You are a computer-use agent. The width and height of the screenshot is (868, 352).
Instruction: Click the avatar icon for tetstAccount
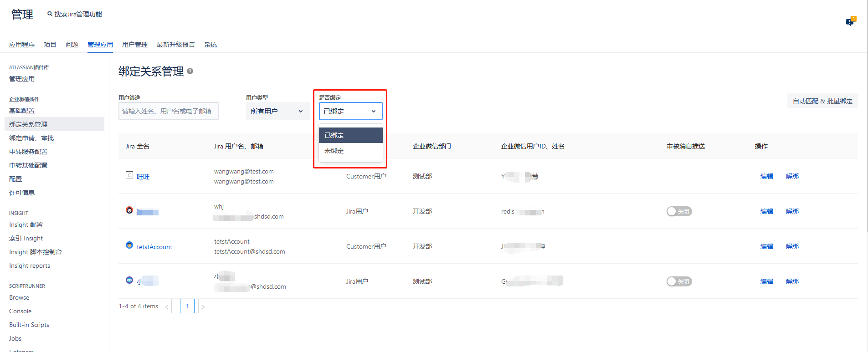point(129,245)
